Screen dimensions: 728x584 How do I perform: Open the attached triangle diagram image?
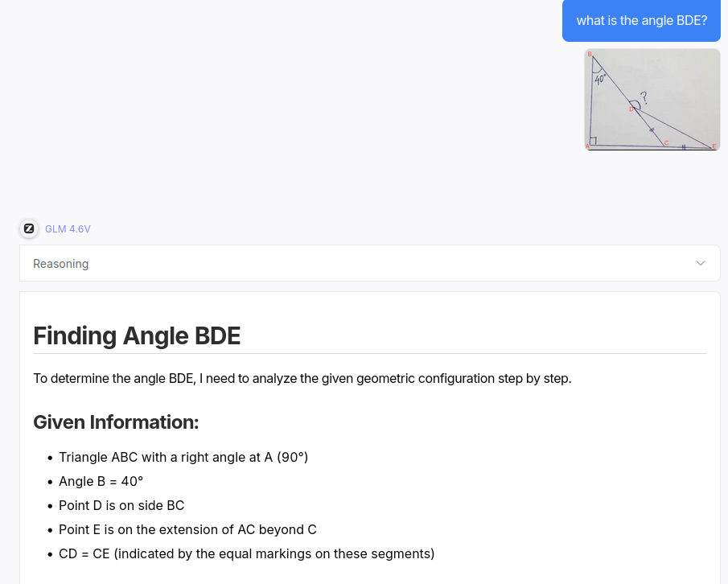(x=652, y=100)
